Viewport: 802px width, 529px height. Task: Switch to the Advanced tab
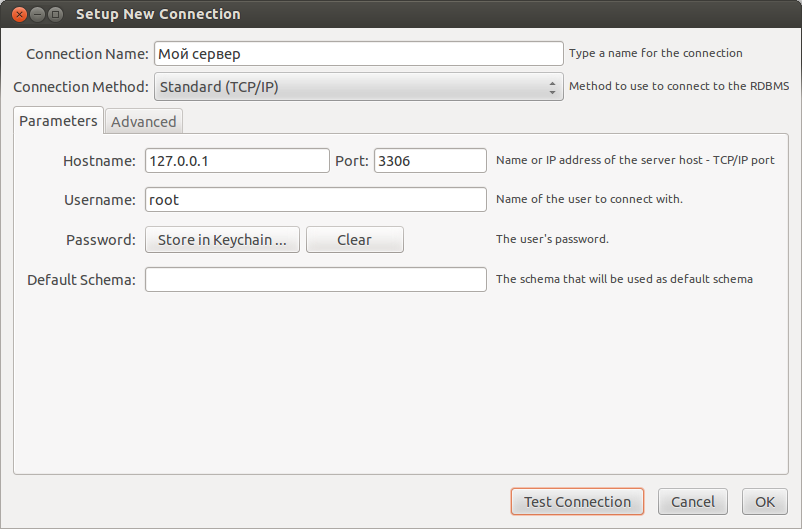pos(144,122)
